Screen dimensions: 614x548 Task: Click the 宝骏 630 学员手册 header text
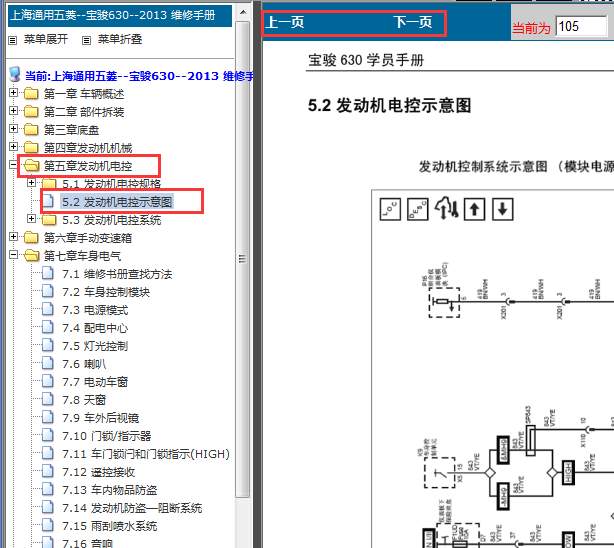tap(366, 60)
